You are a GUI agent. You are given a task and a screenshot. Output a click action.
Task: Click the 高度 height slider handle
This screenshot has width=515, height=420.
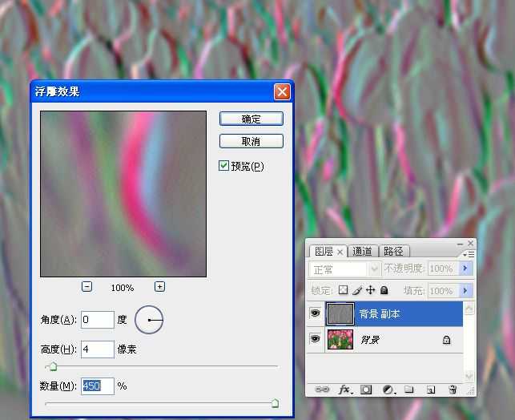[53, 366]
